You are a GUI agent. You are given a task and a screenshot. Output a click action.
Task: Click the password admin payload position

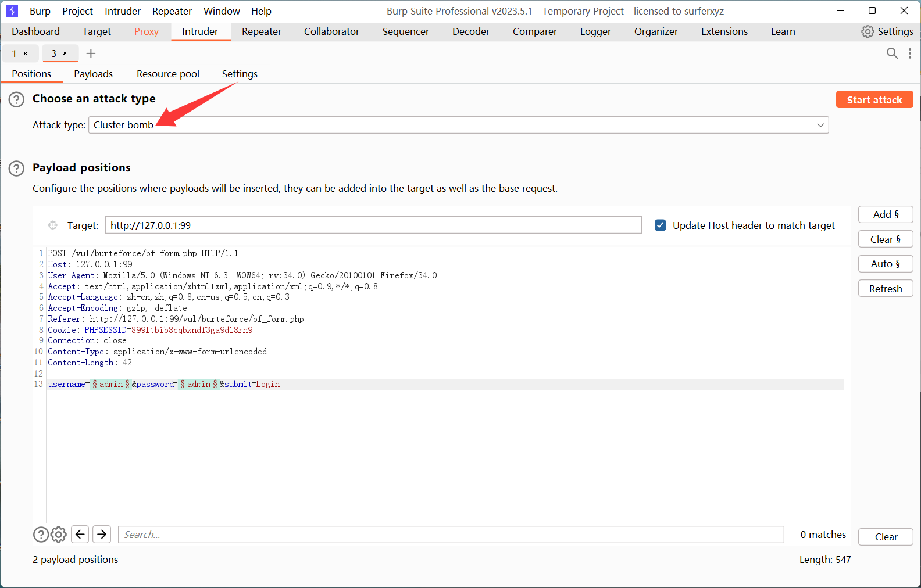pos(199,384)
